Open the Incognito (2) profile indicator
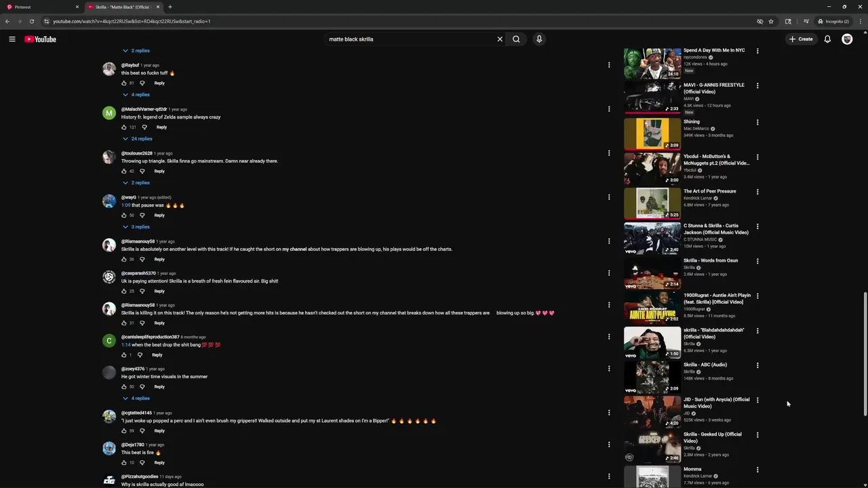 pos(833,21)
